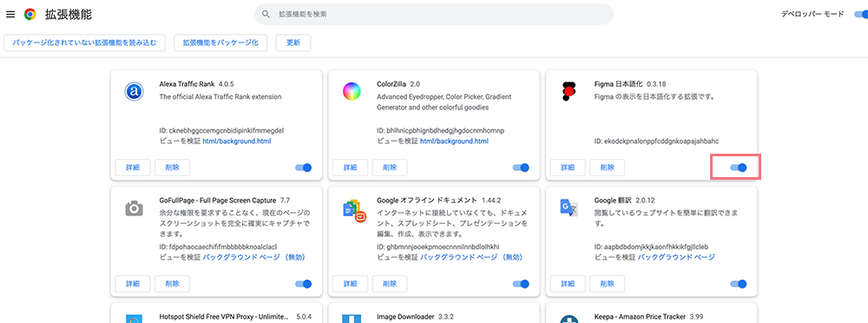Disable the ColorZilla extension toggle
The width and height of the screenshot is (868, 323).
pos(521,168)
